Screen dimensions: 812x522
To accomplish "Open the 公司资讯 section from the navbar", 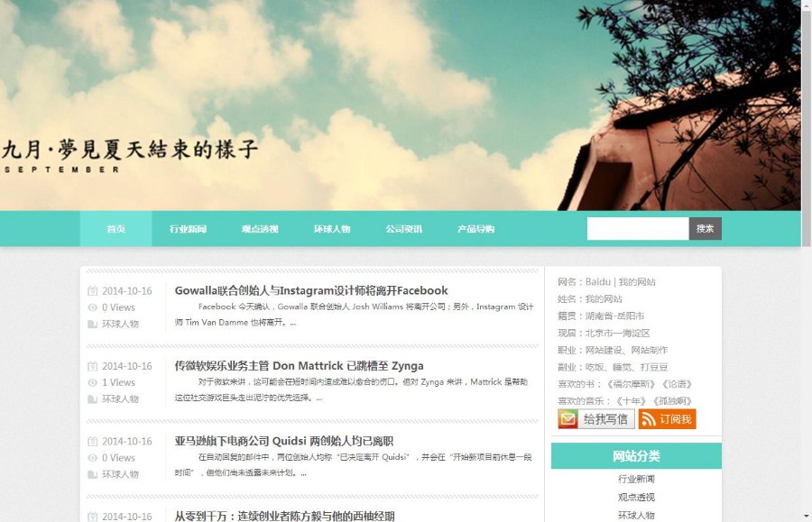I will [x=407, y=228].
